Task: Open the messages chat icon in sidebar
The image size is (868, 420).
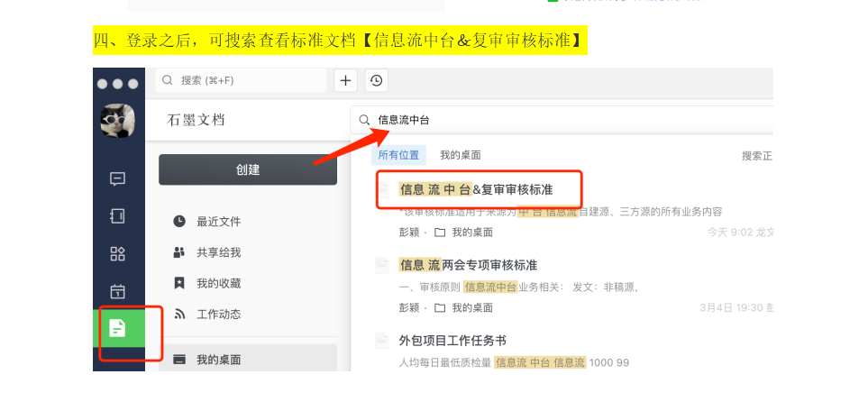Action: (117, 178)
